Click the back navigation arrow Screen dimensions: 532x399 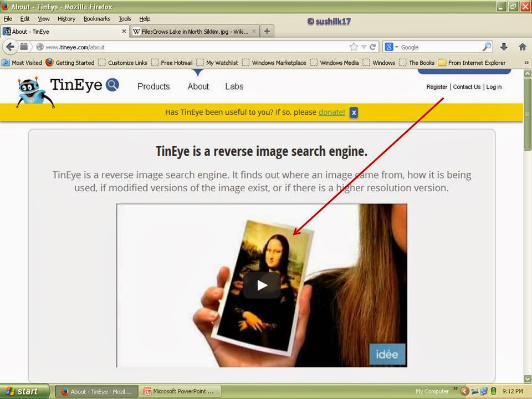pyautogui.click(x=10, y=47)
